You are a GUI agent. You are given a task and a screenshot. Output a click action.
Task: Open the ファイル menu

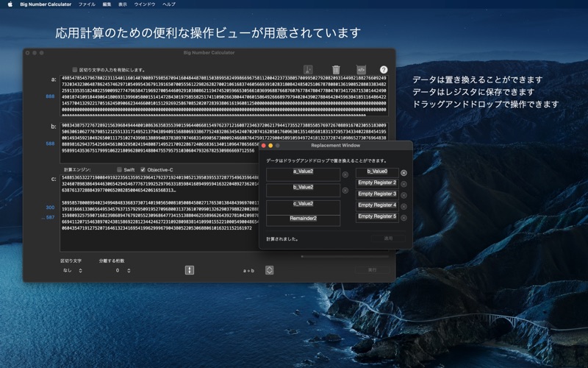87,4
